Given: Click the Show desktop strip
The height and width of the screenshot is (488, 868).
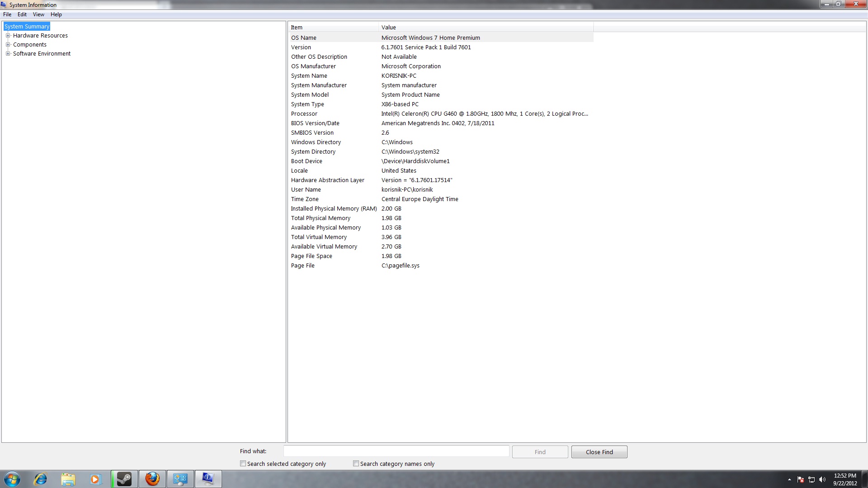Looking at the screenshot, I should [x=865, y=479].
